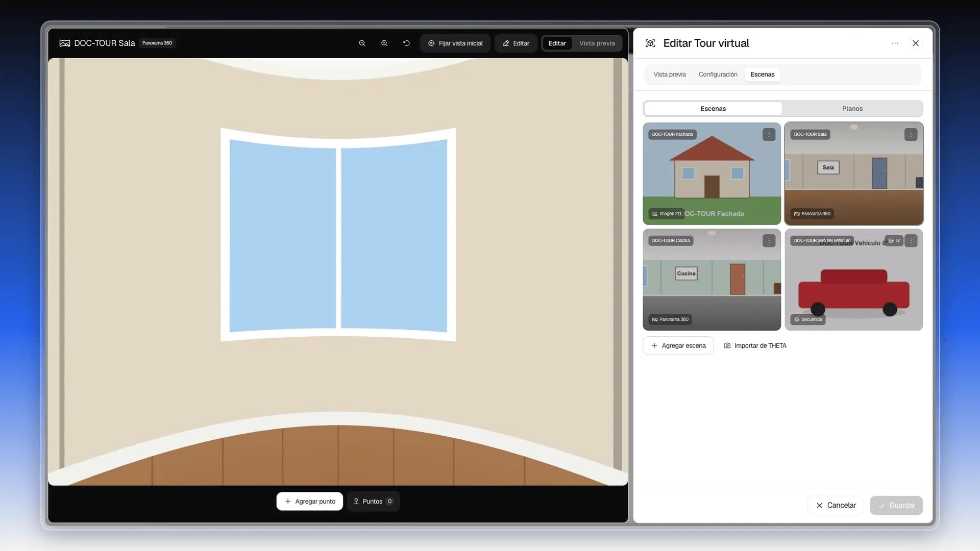Open options menu for Giro del vehículo scene
Image resolution: width=980 pixels, height=551 pixels.
911,241
